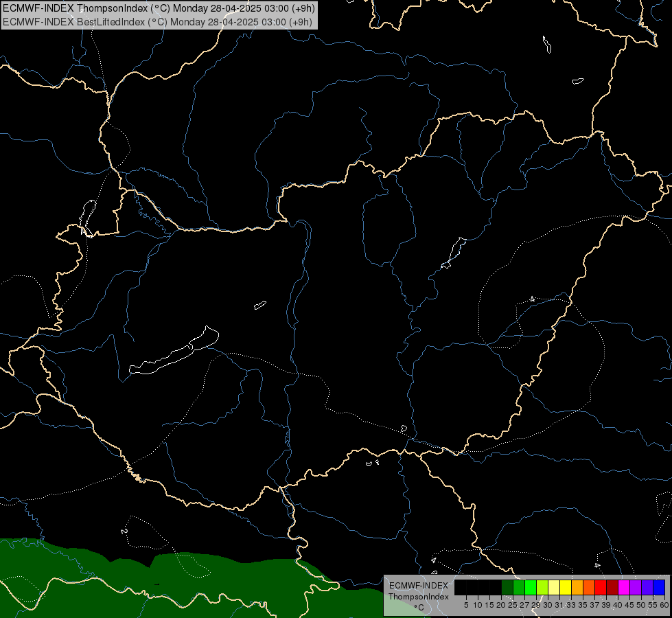Click the ThompsonIndex title line in header

(159, 8)
